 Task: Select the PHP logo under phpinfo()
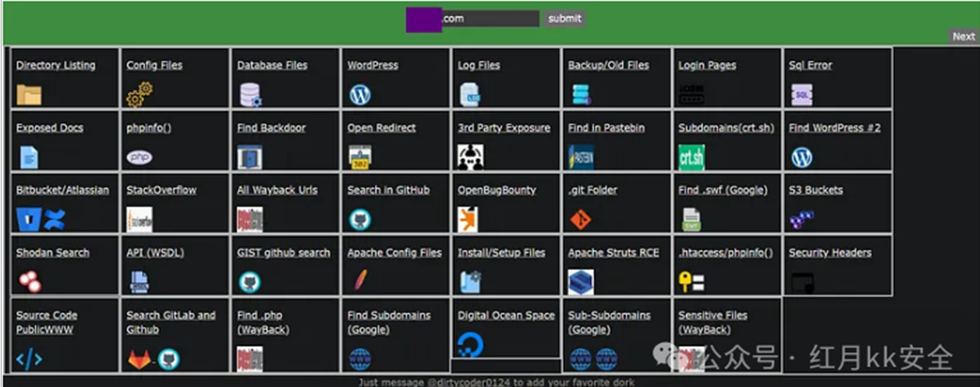139,157
